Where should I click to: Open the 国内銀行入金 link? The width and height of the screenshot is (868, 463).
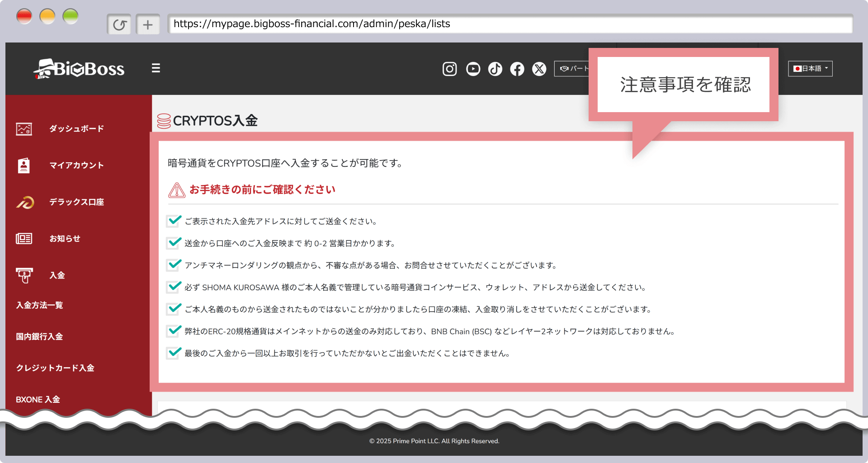[39, 336]
